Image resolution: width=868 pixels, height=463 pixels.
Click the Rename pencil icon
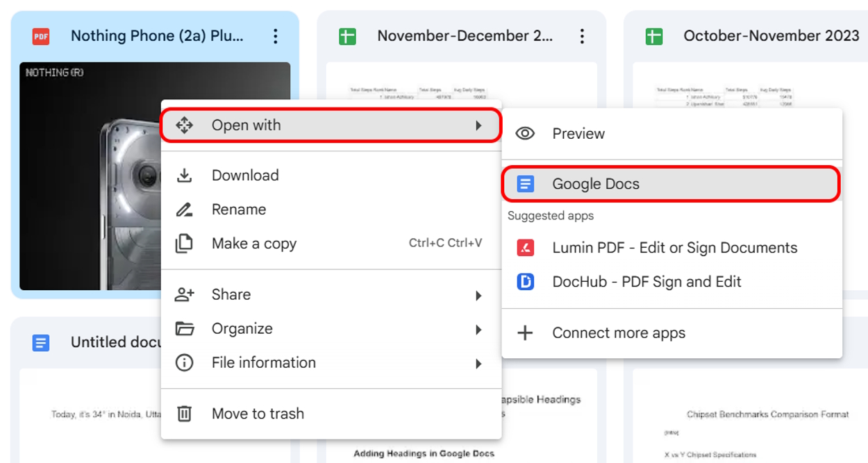pos(185,209)
